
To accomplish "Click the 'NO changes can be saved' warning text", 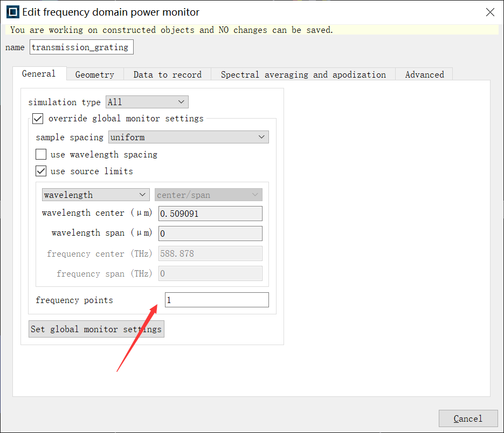I will (275, 30).
